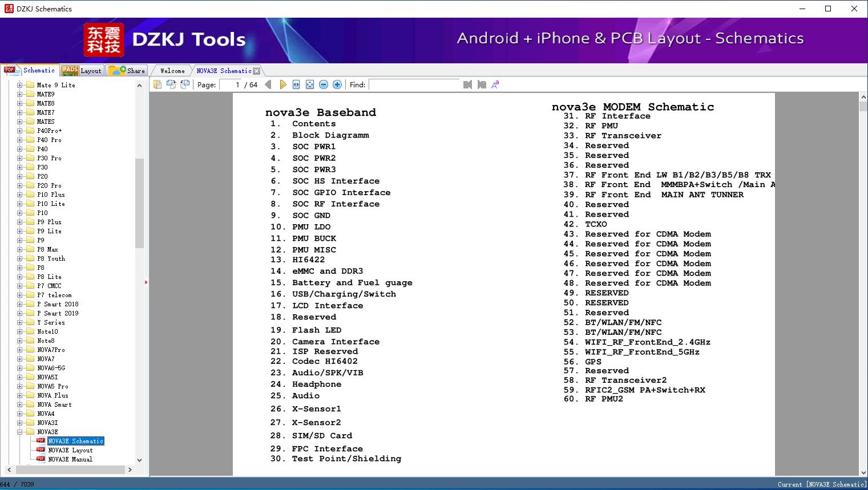This screenshot has width=868, height=490.
Task: Select the Note10 folder
Action: 47,331
